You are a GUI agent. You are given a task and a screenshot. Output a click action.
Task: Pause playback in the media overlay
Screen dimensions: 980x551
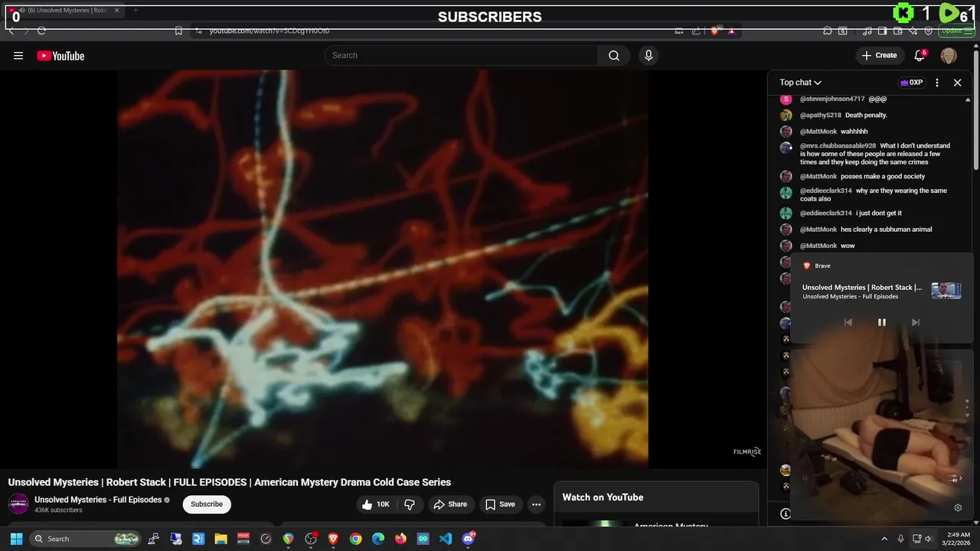click(882, 322)
